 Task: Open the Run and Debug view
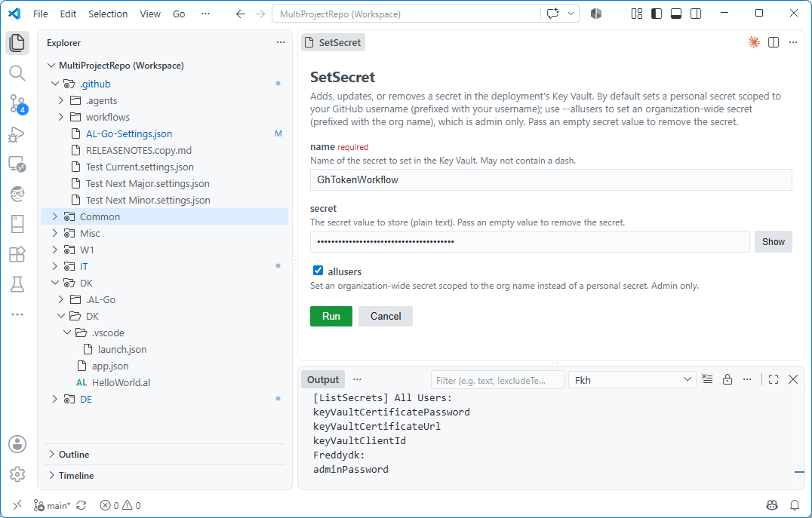[17, 134]
